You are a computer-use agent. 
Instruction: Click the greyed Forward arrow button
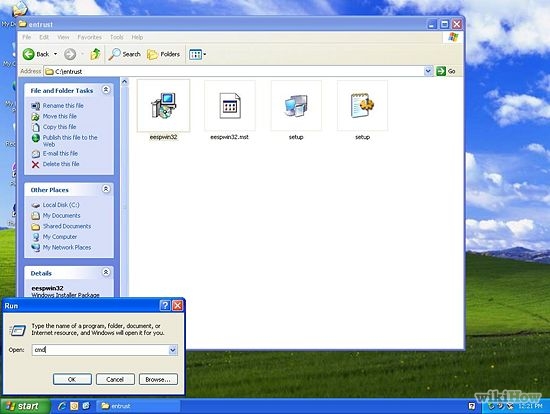point(70,54)
